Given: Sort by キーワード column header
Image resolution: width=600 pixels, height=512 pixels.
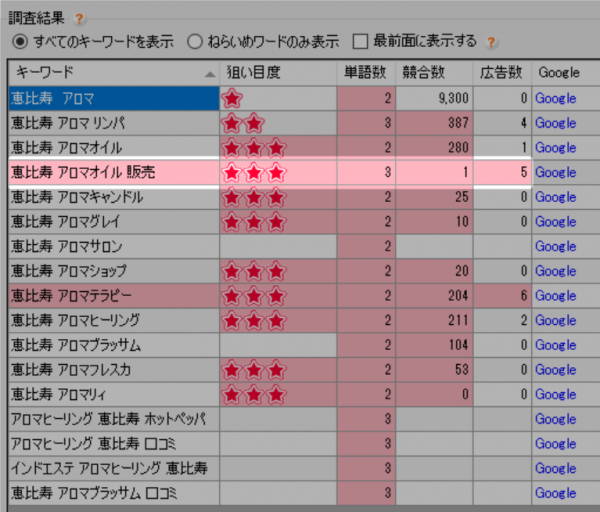Looking at the screenshot, I should 112,73.
